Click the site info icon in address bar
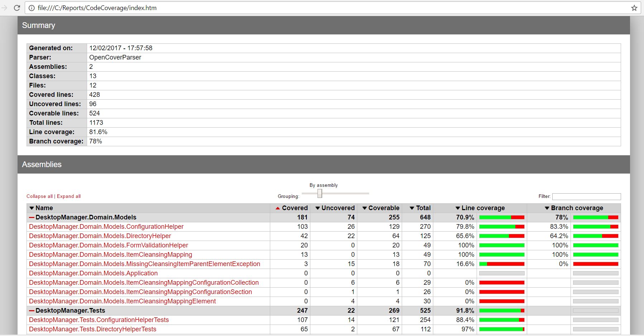Image resolution: width=644 pixels, height=336 pixels. click(32, 8)
